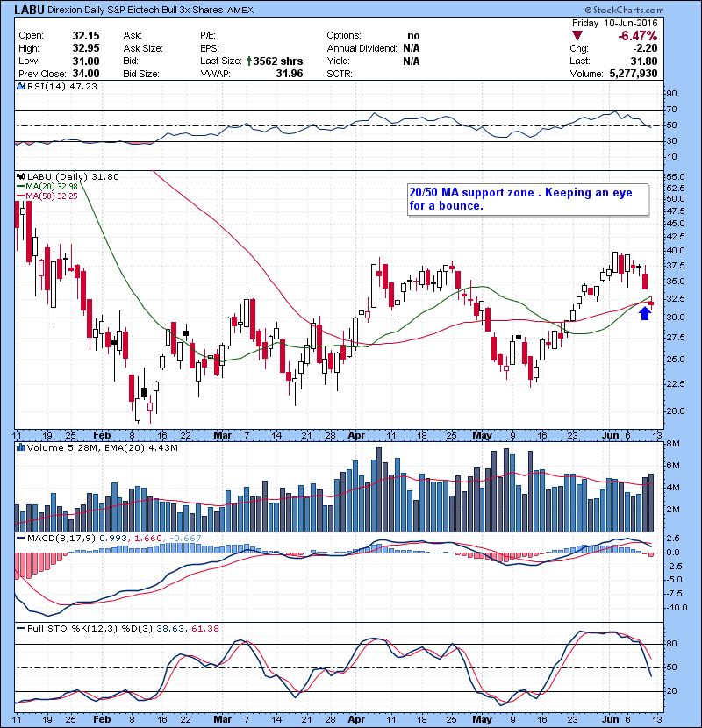Click the May label on upper date axis
Viewport: 702px width, 728px height.
(482, 436)
